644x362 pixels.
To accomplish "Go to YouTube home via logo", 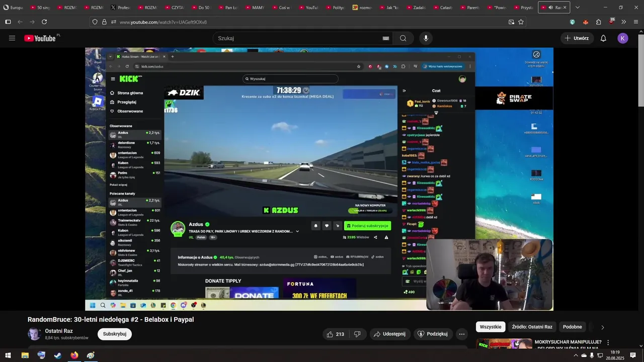I will (40, 38).
